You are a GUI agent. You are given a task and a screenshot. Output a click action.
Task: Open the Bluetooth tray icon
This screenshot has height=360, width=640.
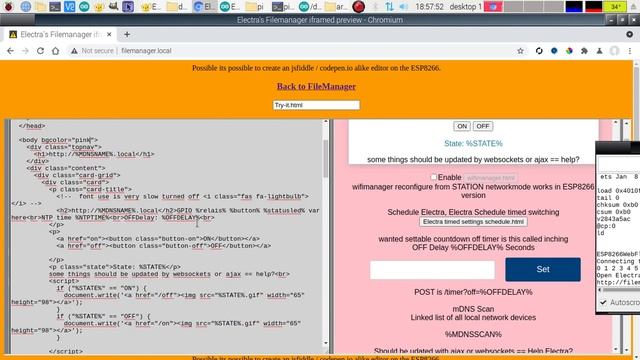coord(376,6)
